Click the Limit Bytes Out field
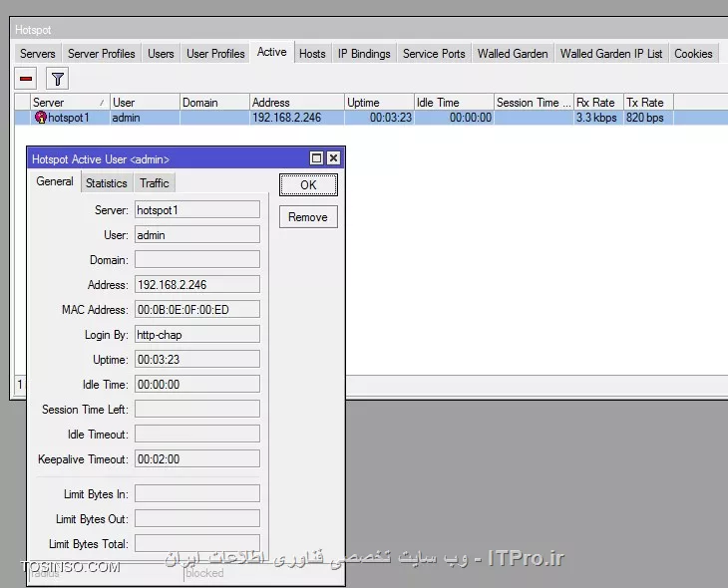This screenshot has height=588, width=728. click(197, 519)
